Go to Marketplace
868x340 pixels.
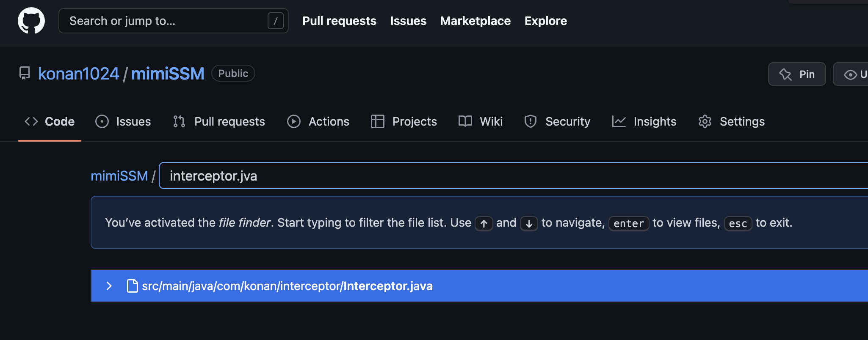475,21
